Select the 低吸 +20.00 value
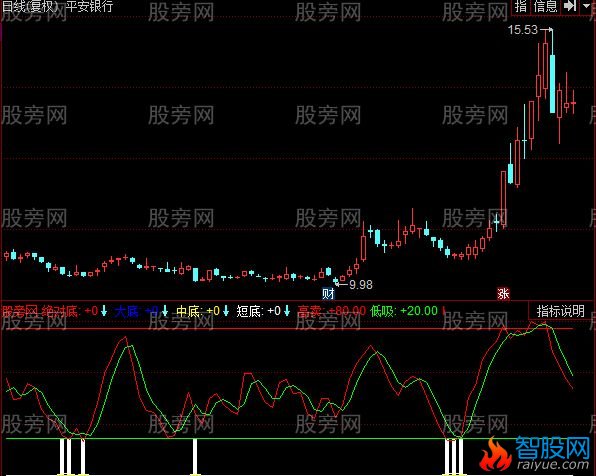 (x=419, y=311)
